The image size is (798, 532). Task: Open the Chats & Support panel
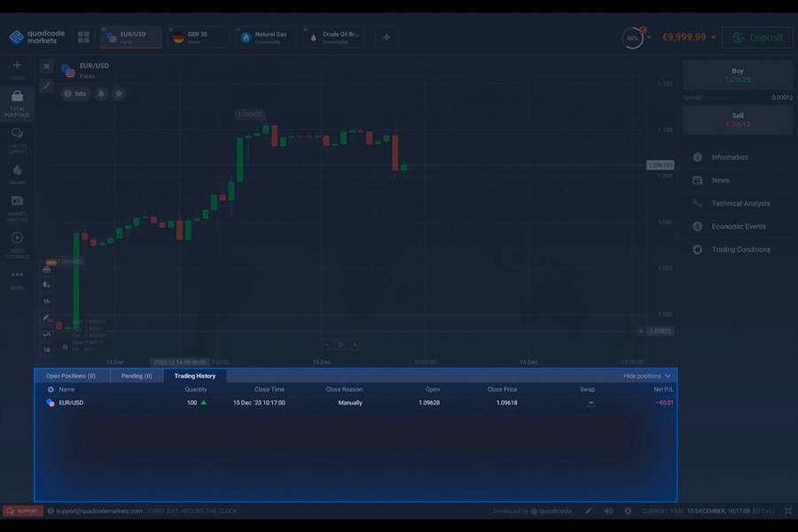coord(16,135)
